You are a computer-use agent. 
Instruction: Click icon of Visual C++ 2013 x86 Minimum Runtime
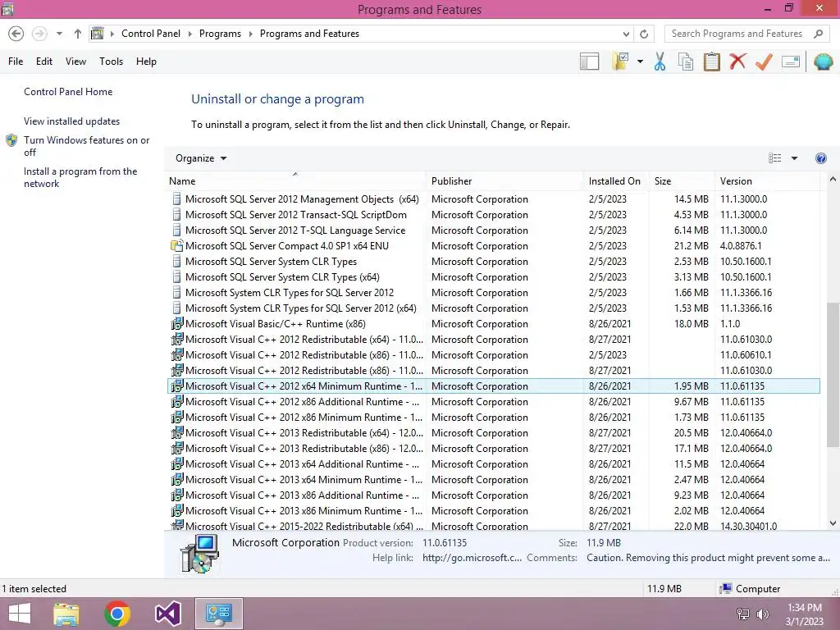pos(177,510)
